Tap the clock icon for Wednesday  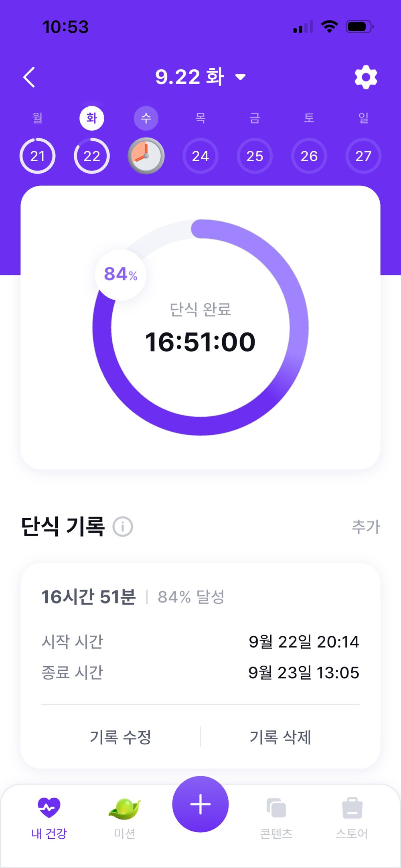click(146, 156)
